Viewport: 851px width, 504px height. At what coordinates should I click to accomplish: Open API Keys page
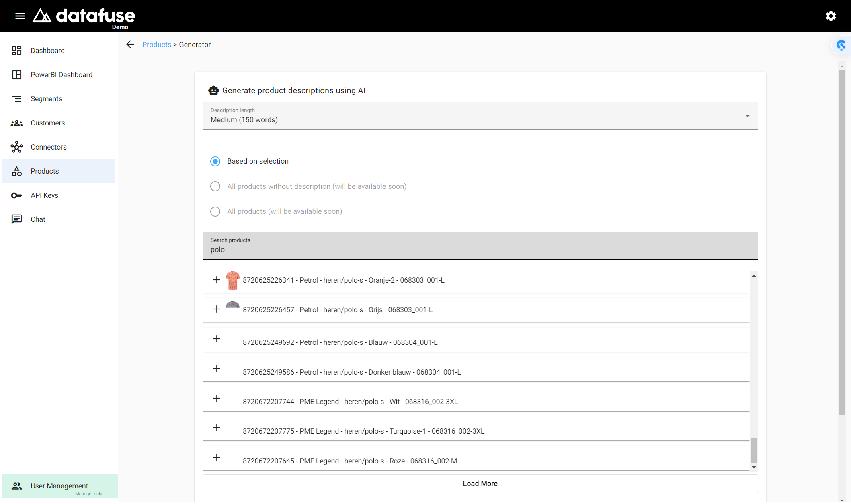[59, 195]
